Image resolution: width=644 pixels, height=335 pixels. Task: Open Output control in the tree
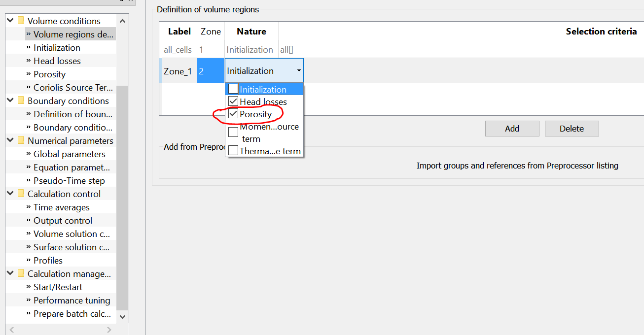(63, 221)
